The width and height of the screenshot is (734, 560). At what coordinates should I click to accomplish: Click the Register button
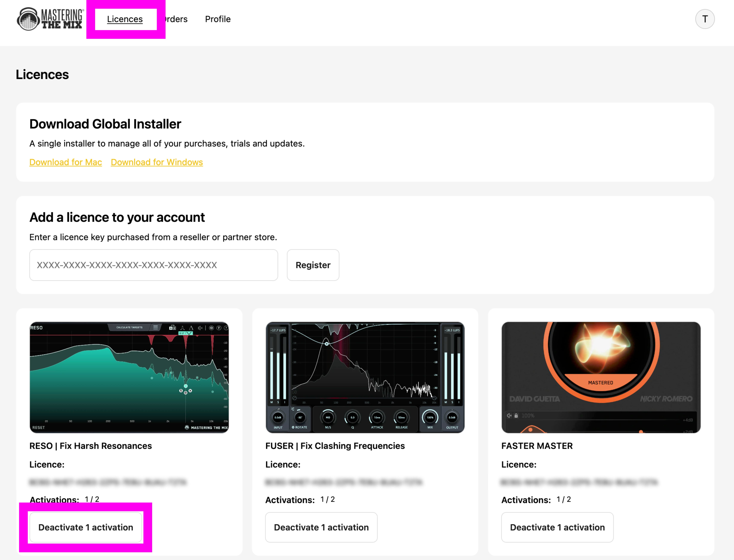point(313,265)
